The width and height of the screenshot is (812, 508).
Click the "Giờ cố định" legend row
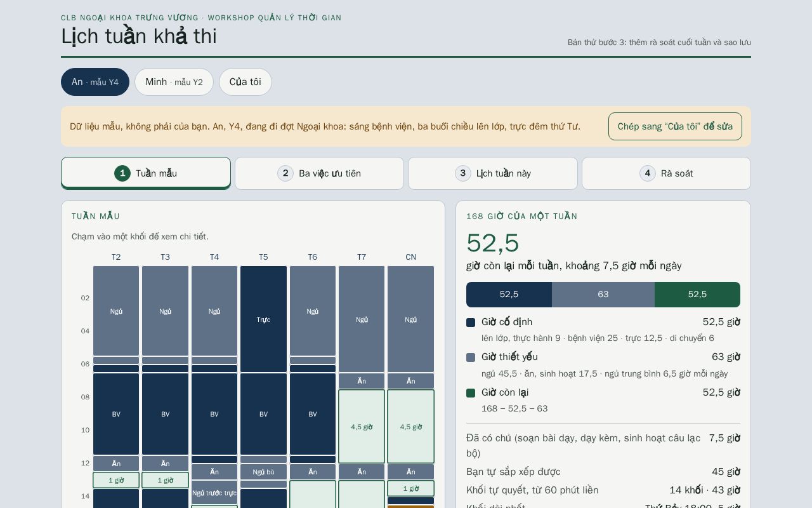[x=603, y=330]
